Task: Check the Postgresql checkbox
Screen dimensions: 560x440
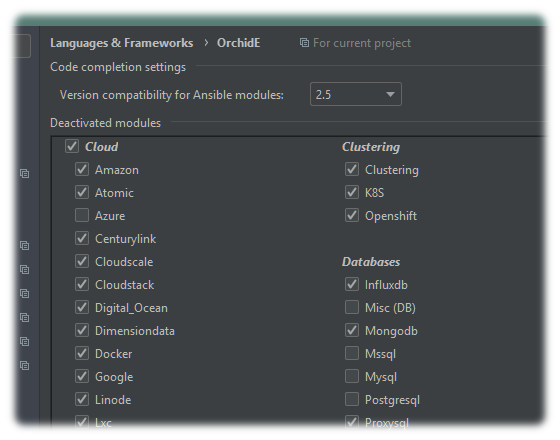Action: pos(352,400)
